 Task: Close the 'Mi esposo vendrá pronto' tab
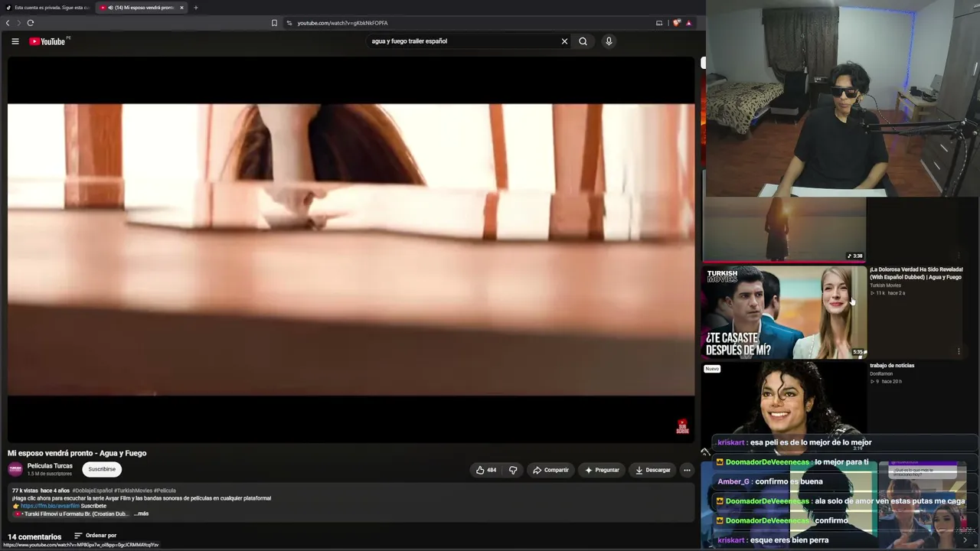coord(181,8)
